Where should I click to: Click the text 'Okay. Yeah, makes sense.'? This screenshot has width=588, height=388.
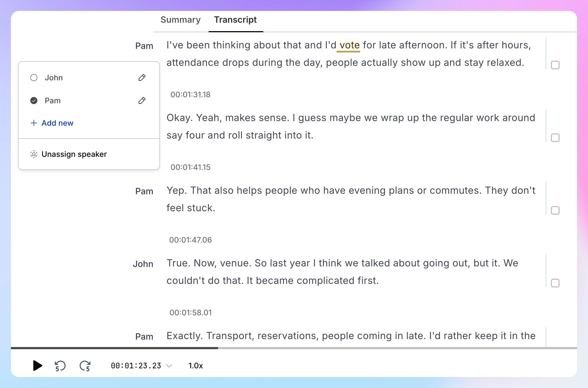coord(228,118)
